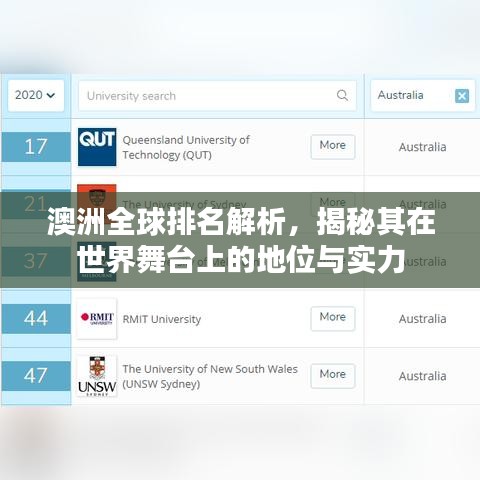
Task: Open University of New South Wales link
Action: (210, 376)
